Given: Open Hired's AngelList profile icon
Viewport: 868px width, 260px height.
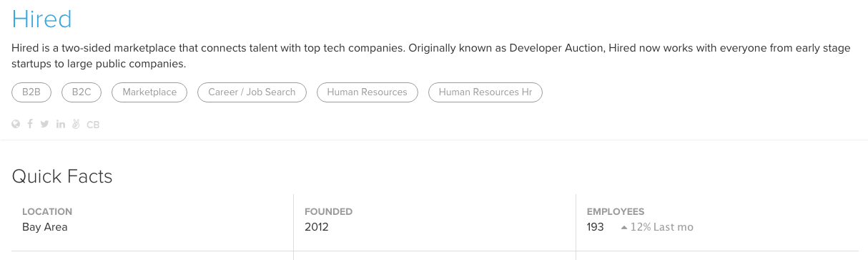Looking at the screenshot, I should coord(76,124).
